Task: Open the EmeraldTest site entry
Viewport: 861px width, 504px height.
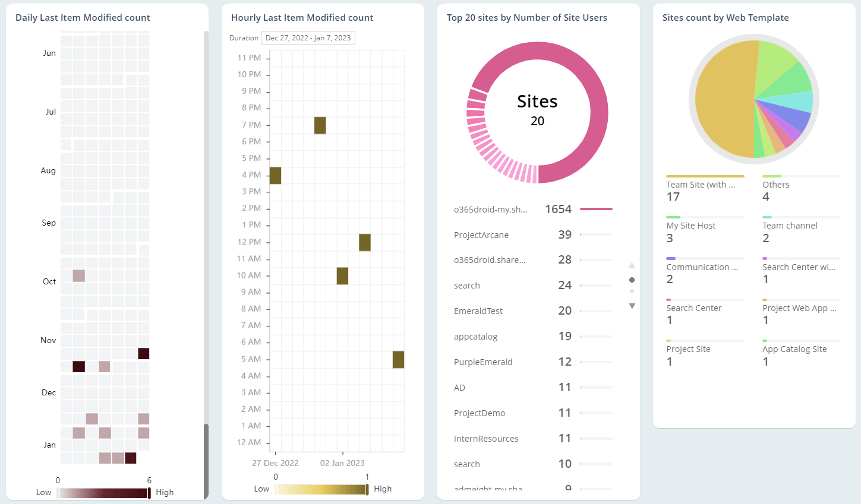Action: point(478,310)
